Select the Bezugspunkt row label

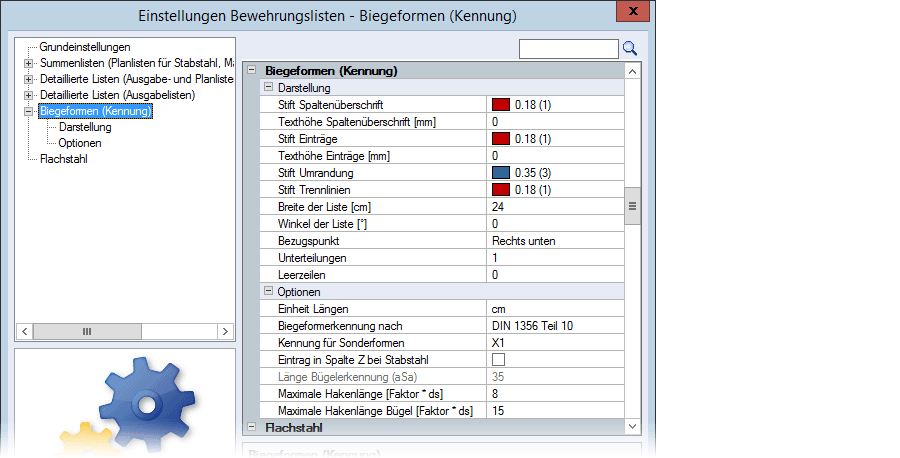coord(308,240)
